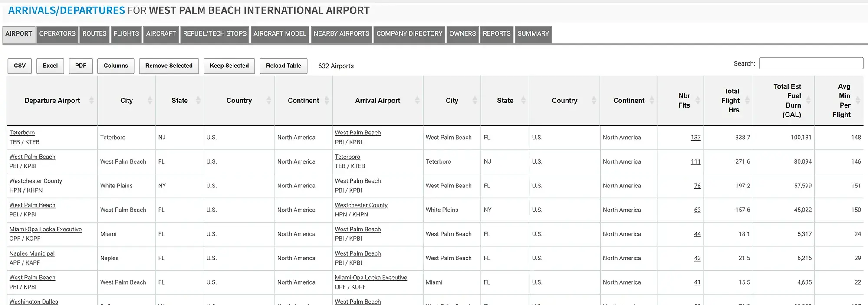
Task: Click the sort arrows on Arrival Airport column
Action: point(417,101)
